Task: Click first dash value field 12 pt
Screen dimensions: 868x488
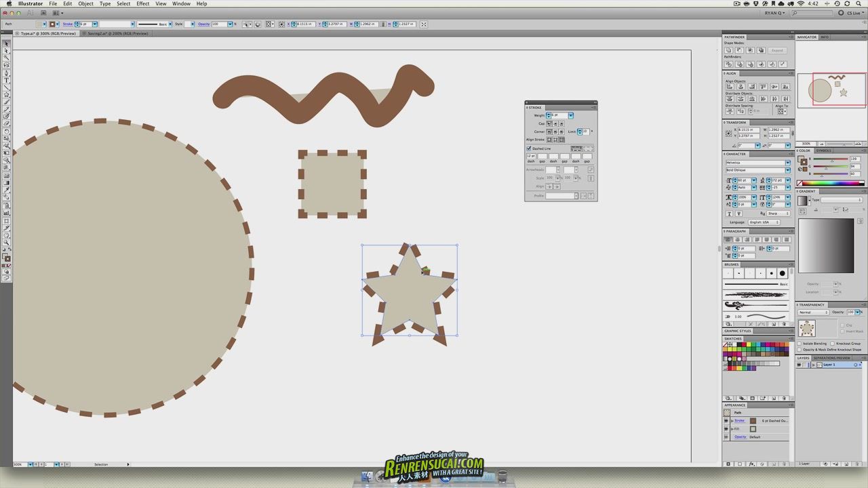Action: (x=531, y=156)
